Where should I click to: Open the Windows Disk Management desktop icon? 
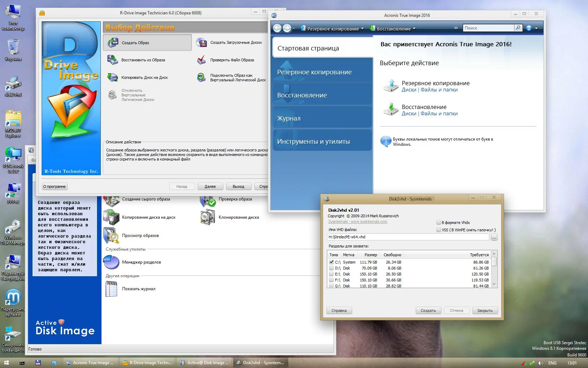click(13, 232)
